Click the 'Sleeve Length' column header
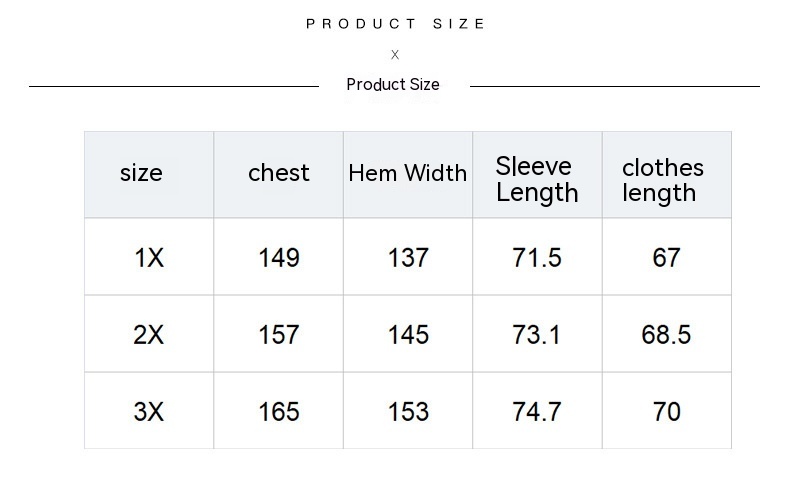790x482 pixels. pos(537,179)
